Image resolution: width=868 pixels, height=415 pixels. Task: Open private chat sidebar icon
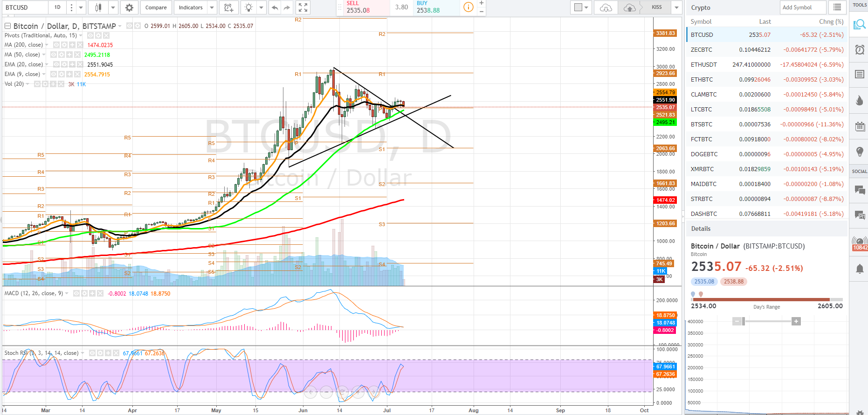pos(860,214)
